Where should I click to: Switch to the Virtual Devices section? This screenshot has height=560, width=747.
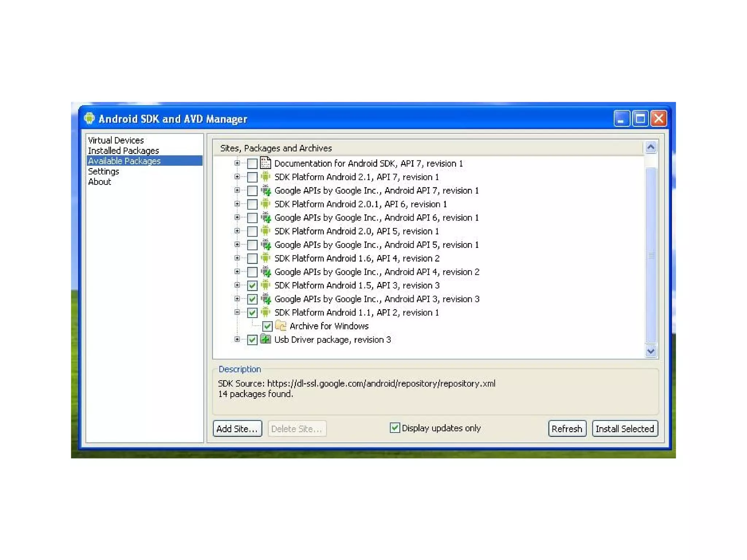pos(116,140)
